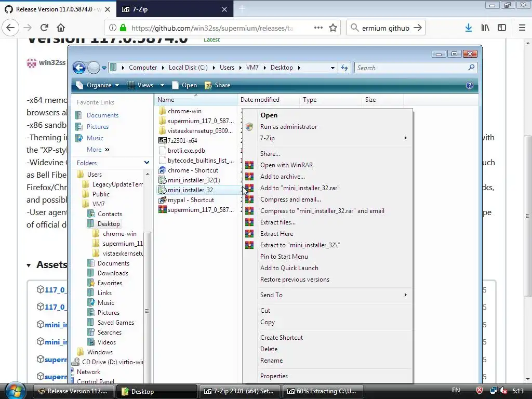The height and width of the screenshot is (399, 532).
Task: Select the Windows folder in the tree
Action: pos(100,352)
